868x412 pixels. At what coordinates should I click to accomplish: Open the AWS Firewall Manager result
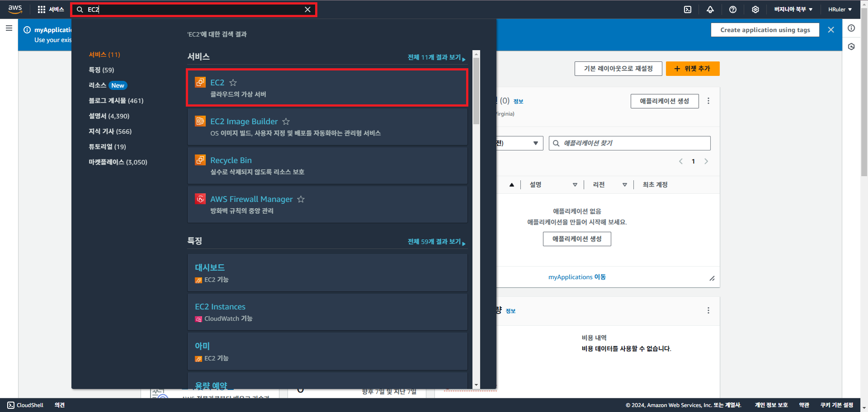coord(327,205)
